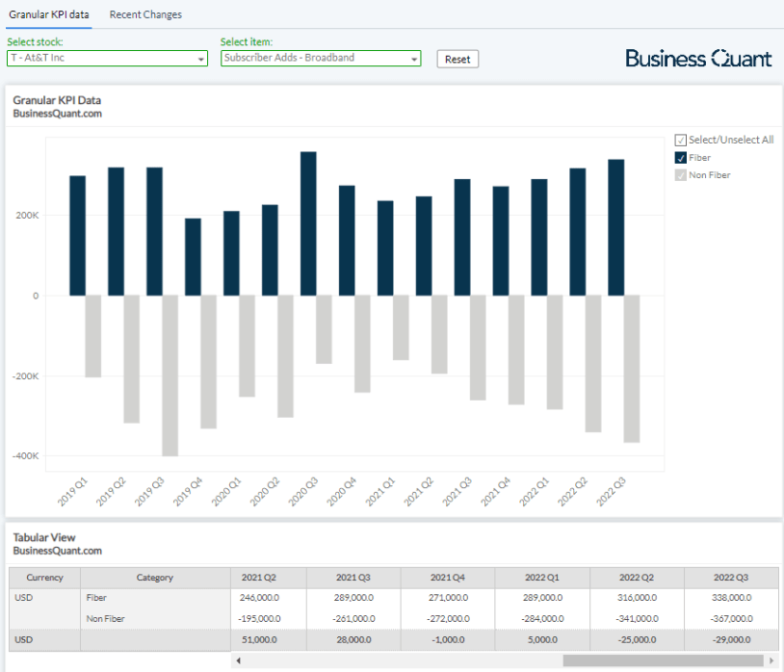The image size is (784, 672).
Task: Click the 2022 Q3 column header
Action: tap(731, 578)
